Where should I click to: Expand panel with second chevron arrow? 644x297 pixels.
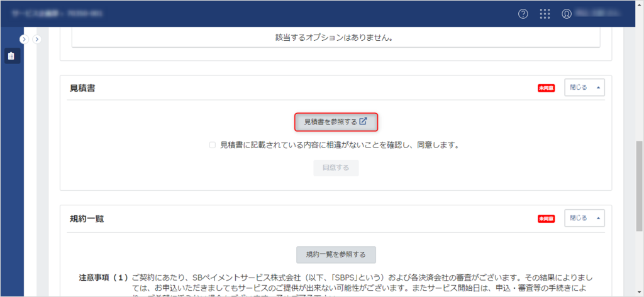[x=37, y=39]
